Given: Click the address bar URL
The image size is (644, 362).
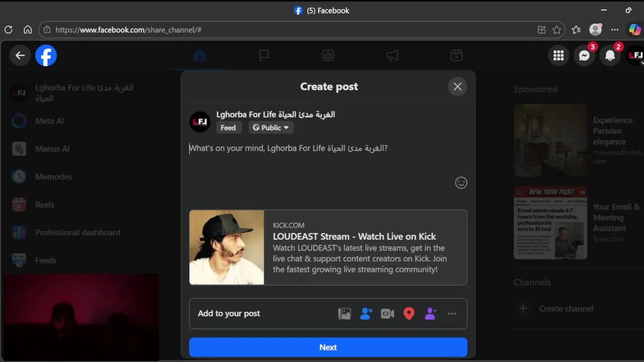Looking at the screenshot, I should coord(128,30).
